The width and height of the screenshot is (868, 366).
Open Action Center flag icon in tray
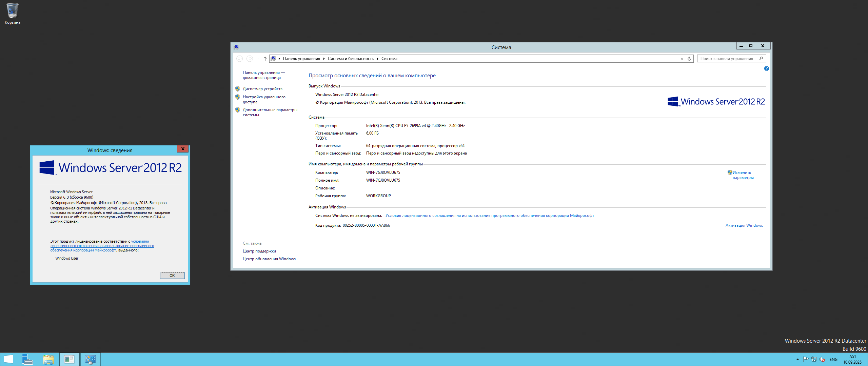(x=806, y=360)
